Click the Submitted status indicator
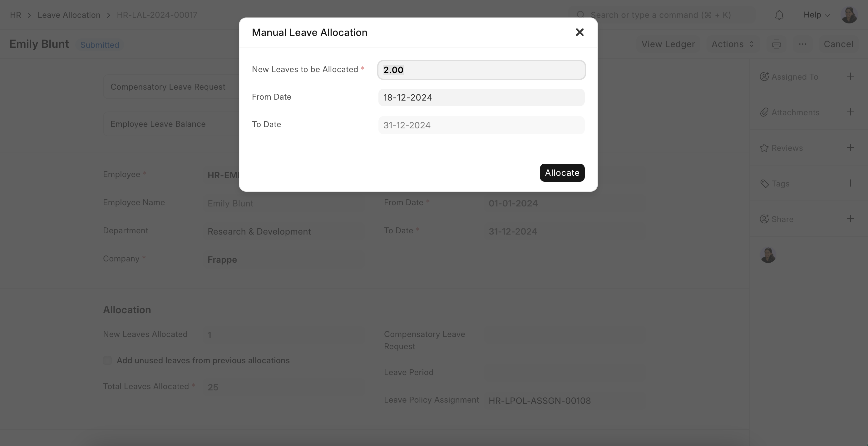Image resolution: width=868 pixels, height=446 pixels. (100, 45)
